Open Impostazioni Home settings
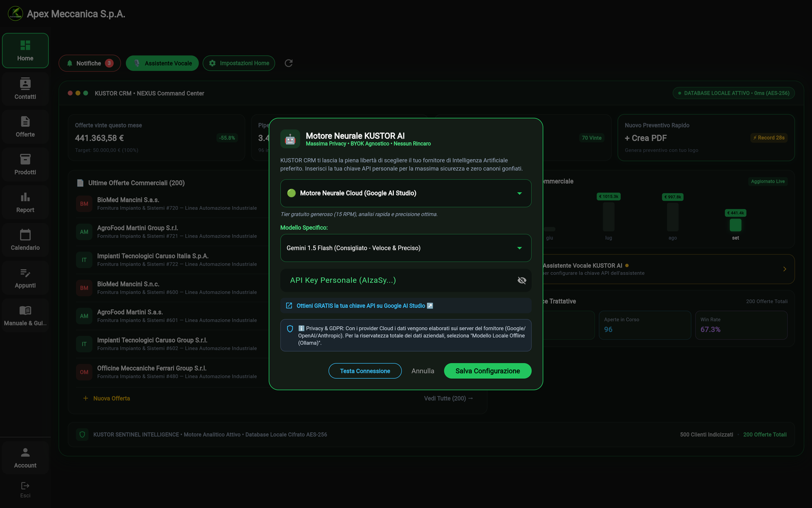 (239, 63)
